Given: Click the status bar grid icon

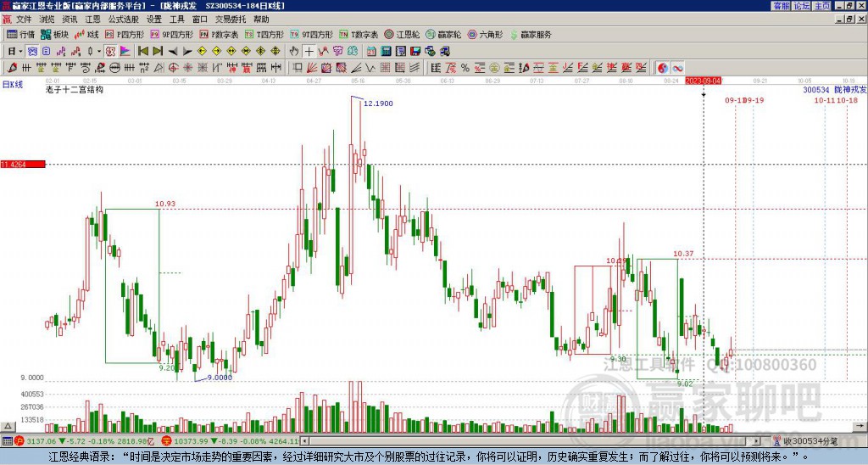Looking at the screenshot, I should (7, 441).
